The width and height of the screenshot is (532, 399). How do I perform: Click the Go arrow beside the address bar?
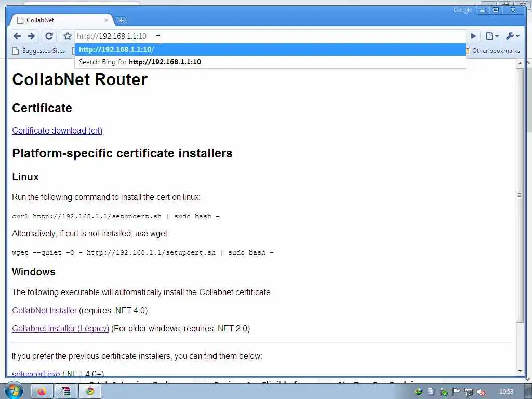tap(474, 36)
